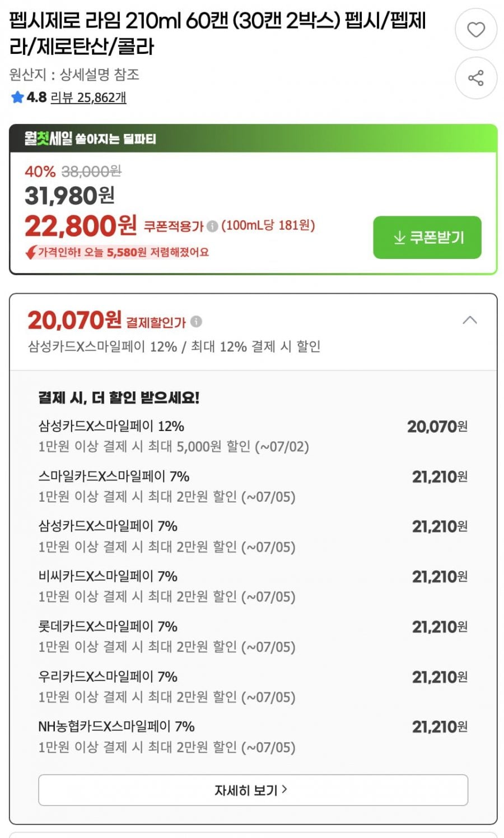This screenshot has width=504, height=838.
Task: Click the blue star rating icon
Action: pos(17,98)
